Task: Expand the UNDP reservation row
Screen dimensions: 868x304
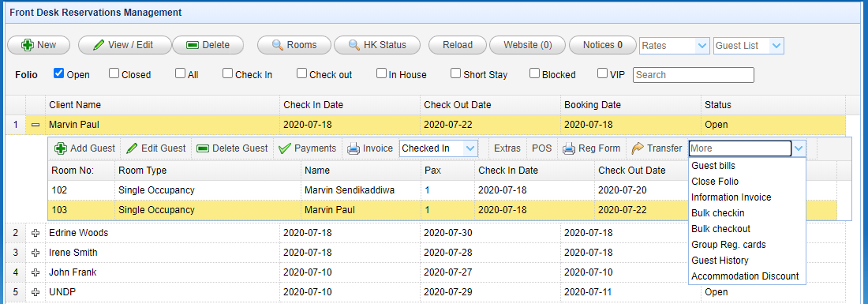Action: pyautogui.click(x=36, y=292)
